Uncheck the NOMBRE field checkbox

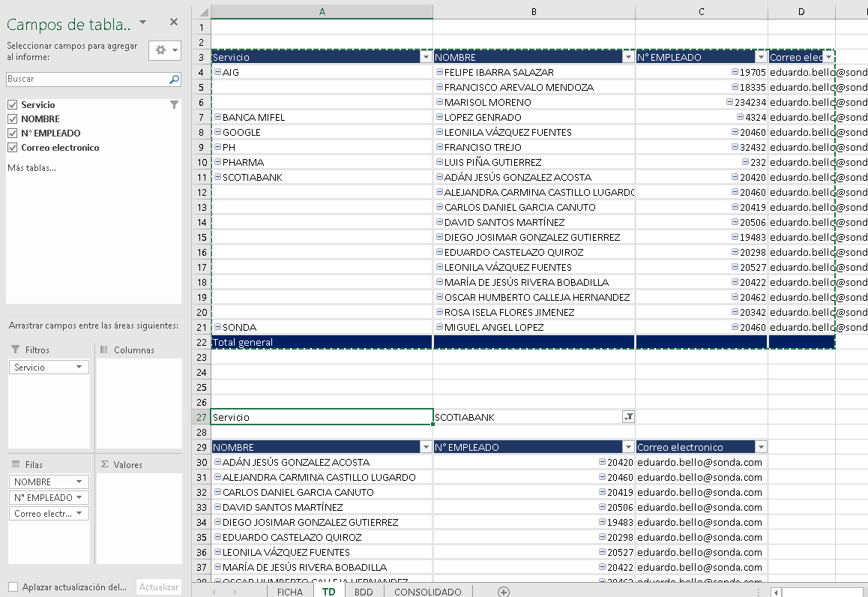pos(12,119)
